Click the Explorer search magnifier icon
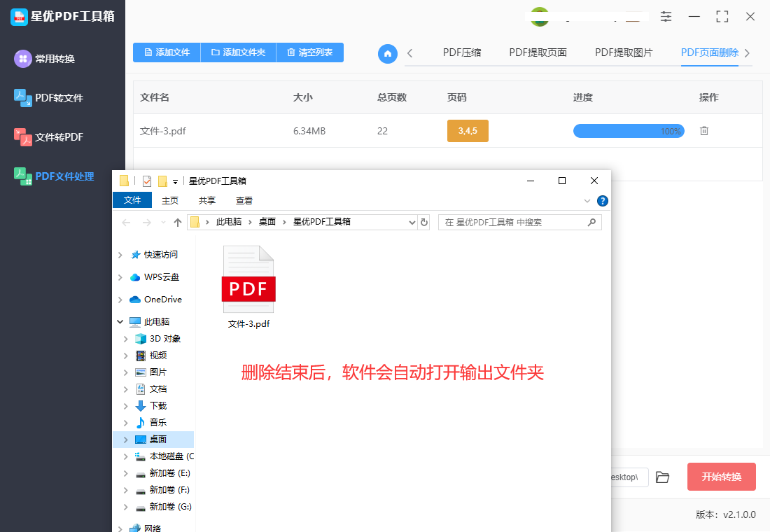The image size is (770, 532). point(591,222)
